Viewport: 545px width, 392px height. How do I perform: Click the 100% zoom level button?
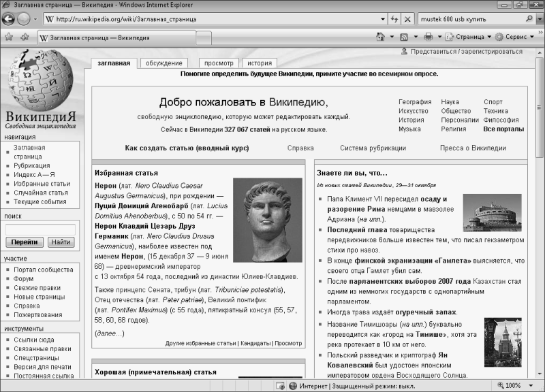click(510, 385)
